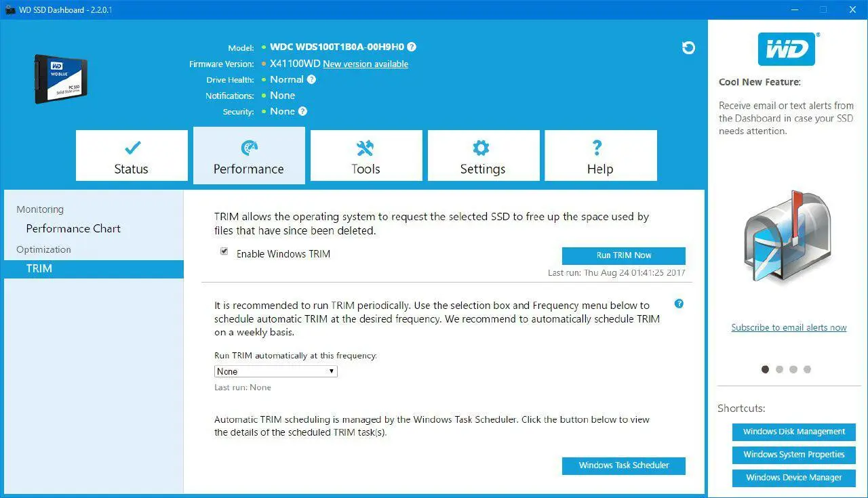Close the WD SSD Dashboard window
Screen dimensions: 868x498
pos(852,9)
